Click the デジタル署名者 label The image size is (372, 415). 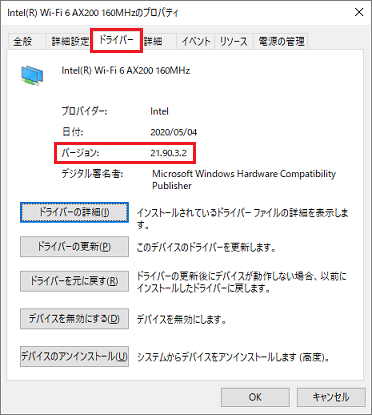pyautogui.click(x=92, y=174)
